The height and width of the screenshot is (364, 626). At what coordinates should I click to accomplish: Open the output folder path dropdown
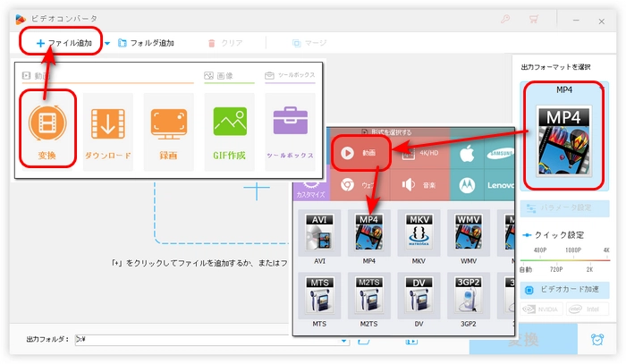pos(344,341)
